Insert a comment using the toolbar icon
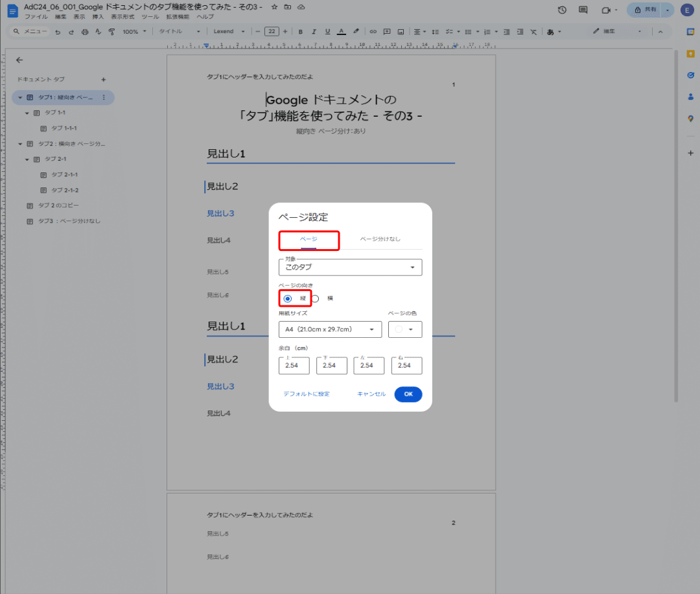Viewport: 700px width, 594px height. (387, 31)
